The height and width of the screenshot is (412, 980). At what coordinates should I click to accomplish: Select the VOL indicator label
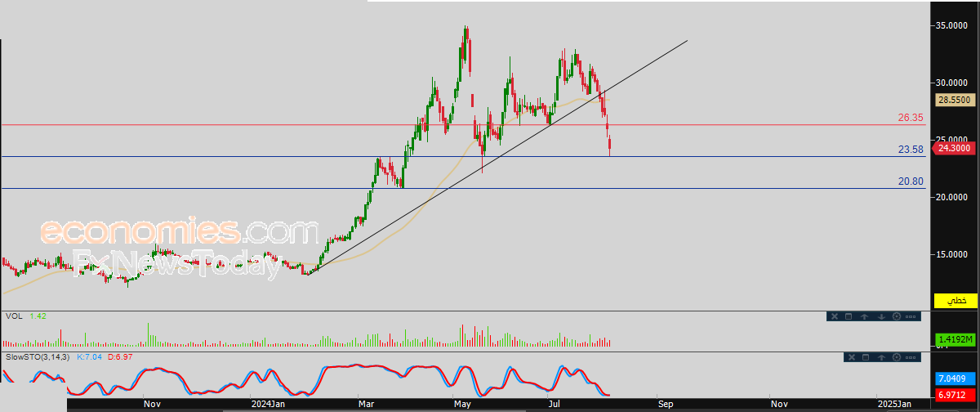click(13, 316)
